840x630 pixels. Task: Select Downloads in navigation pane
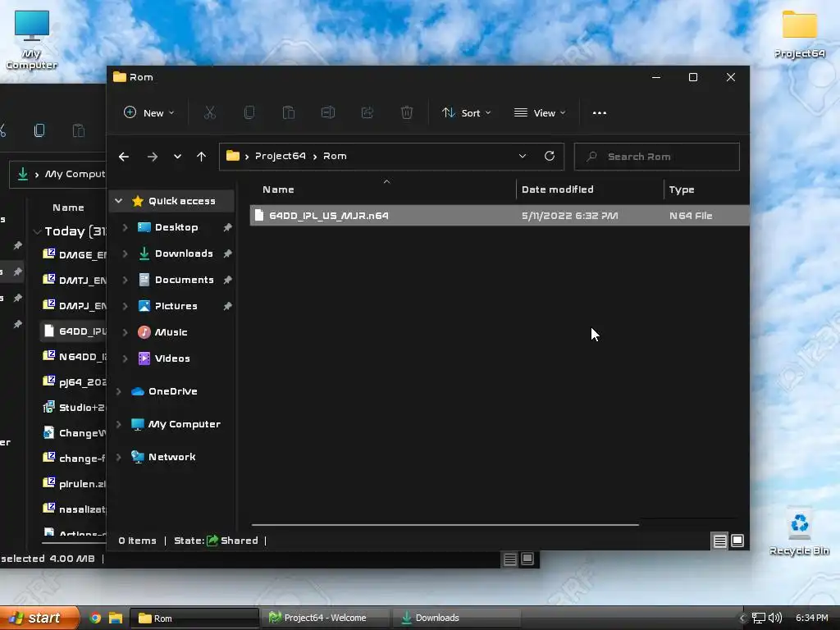[x=184, y=253]
